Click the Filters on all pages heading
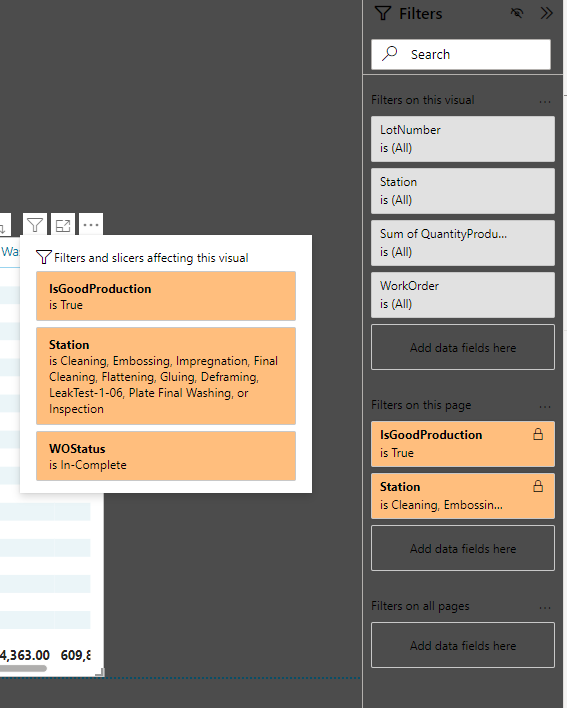This screenshot has width=567, height=708. [x=420, y=606]
